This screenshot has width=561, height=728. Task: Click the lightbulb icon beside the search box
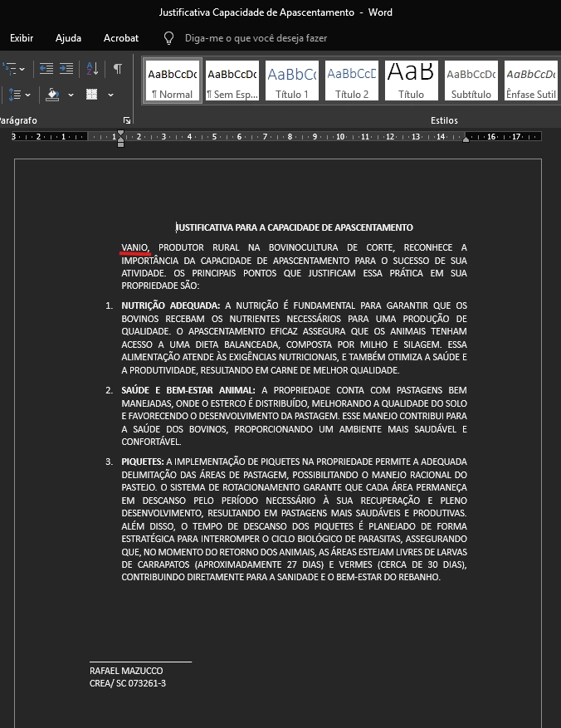(169, 38)
